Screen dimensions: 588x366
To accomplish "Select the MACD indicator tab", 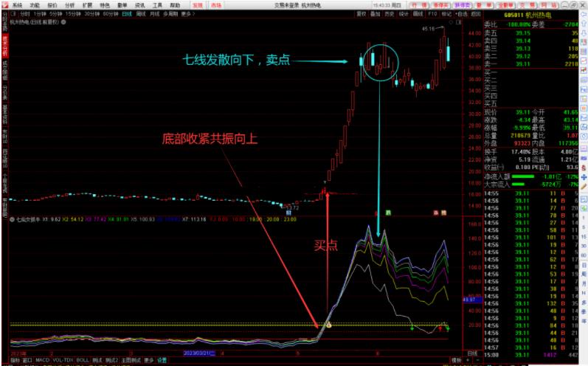I will (42, 360).
